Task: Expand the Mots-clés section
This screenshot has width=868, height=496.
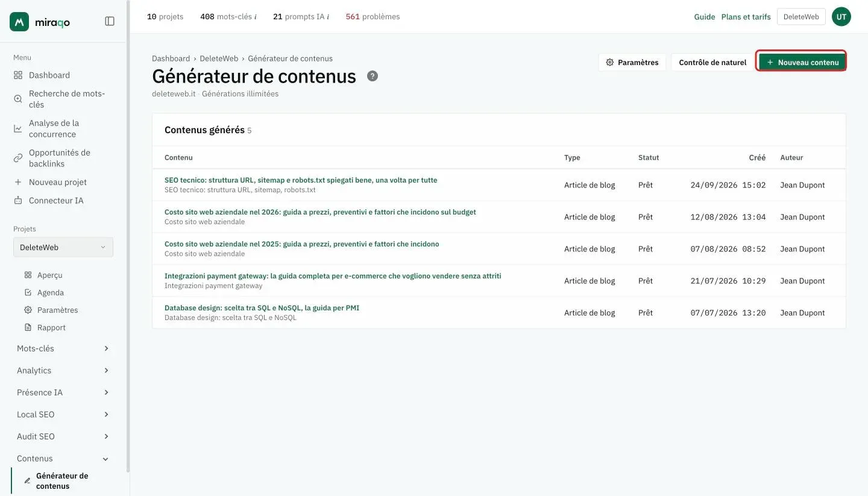Action: 63,348
